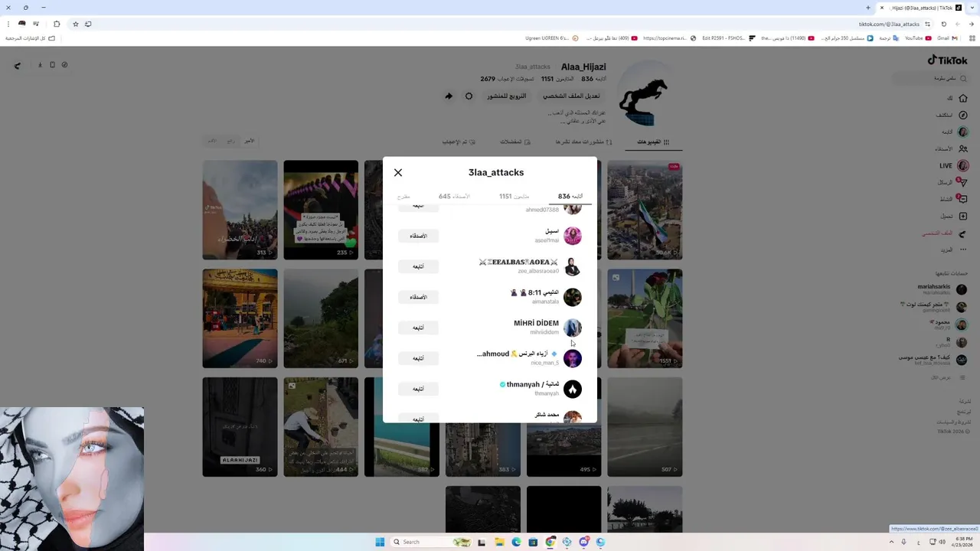This screenshot has width=980, height=551.
Task: Click the TikTok search field
Action: pos(930,78)
